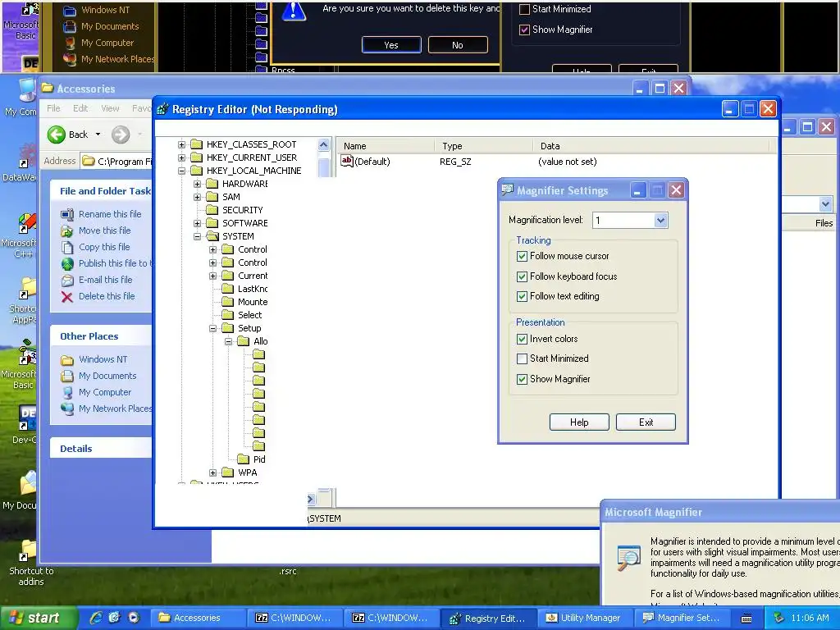Screen dimensions: 840x630
Task: Click the Name column header
Action: 385,146
